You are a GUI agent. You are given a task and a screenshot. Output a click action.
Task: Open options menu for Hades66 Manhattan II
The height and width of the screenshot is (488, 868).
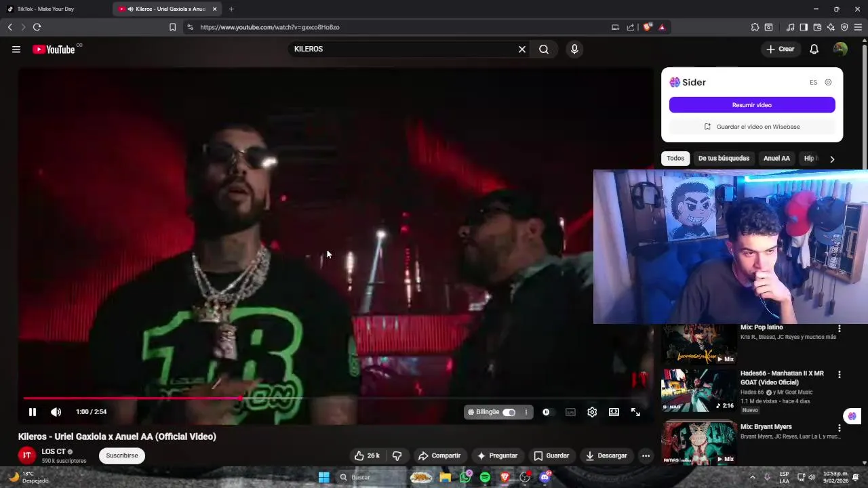tap(840, 375)
